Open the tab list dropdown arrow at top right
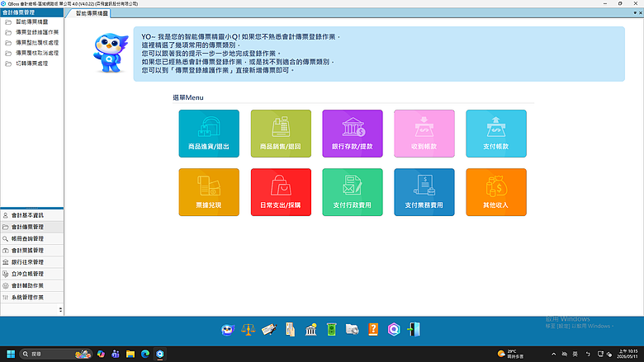 point(635,13)
